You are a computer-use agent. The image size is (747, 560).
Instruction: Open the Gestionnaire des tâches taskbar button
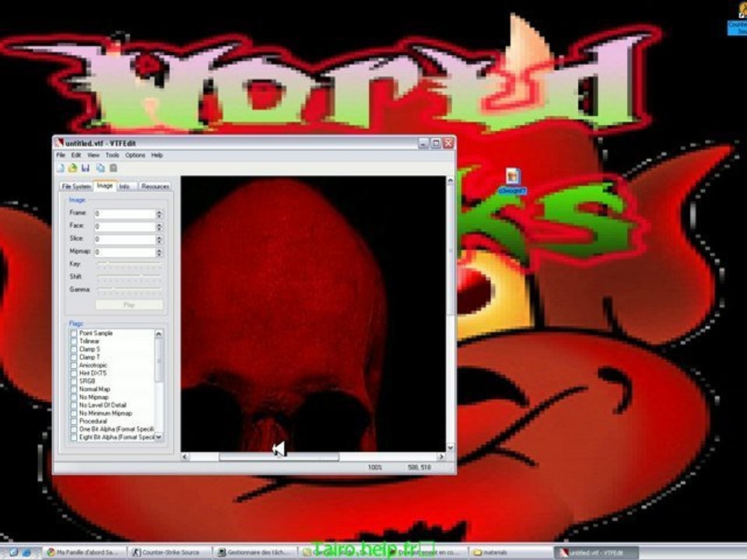click(x=255, y=552)
